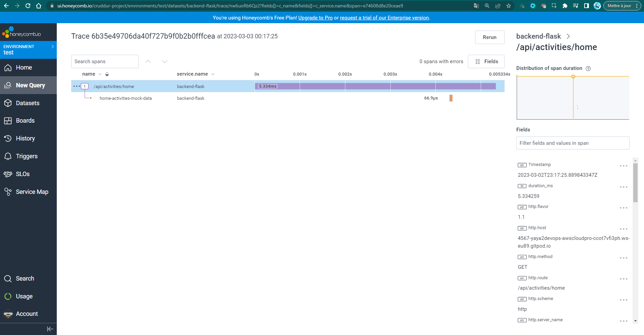Focus the Filter fields and values input
This screenshot has width=644, height=335.
coord(573,143)
